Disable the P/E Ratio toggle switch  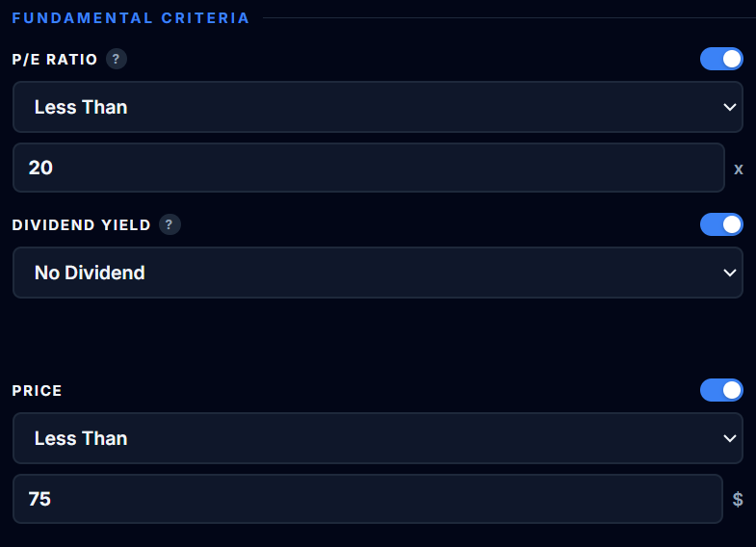point(721,59)
